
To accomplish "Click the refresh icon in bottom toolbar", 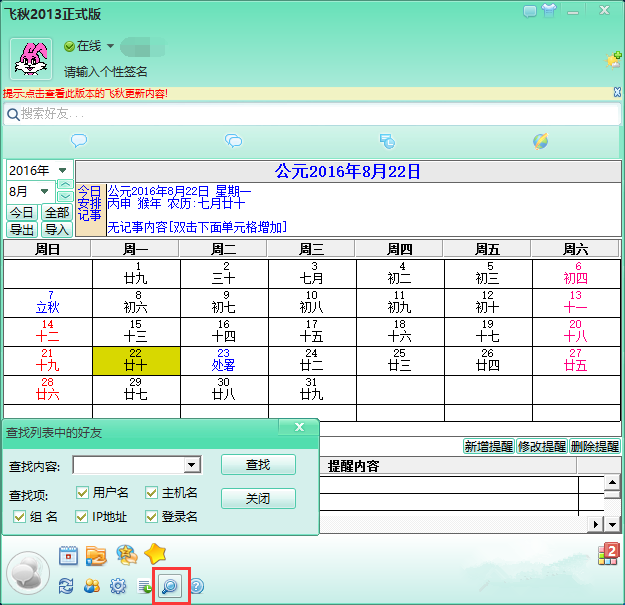I will coord(67,586).
